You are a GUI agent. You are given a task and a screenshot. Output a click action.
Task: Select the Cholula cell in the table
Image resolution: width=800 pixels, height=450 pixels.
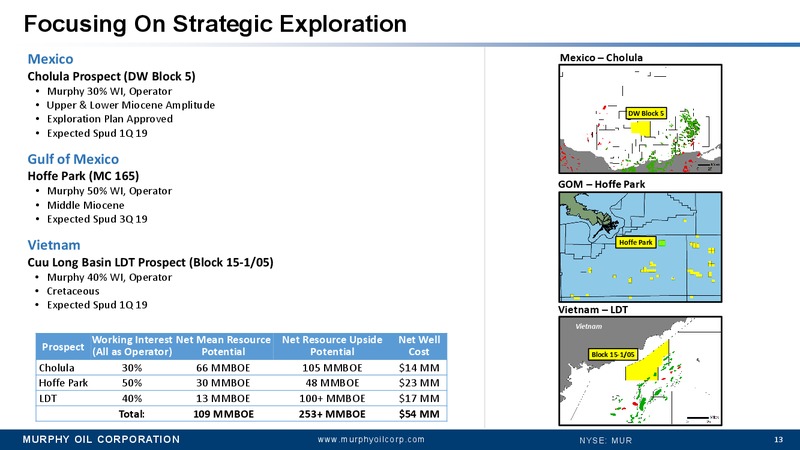tap(57, 368)
